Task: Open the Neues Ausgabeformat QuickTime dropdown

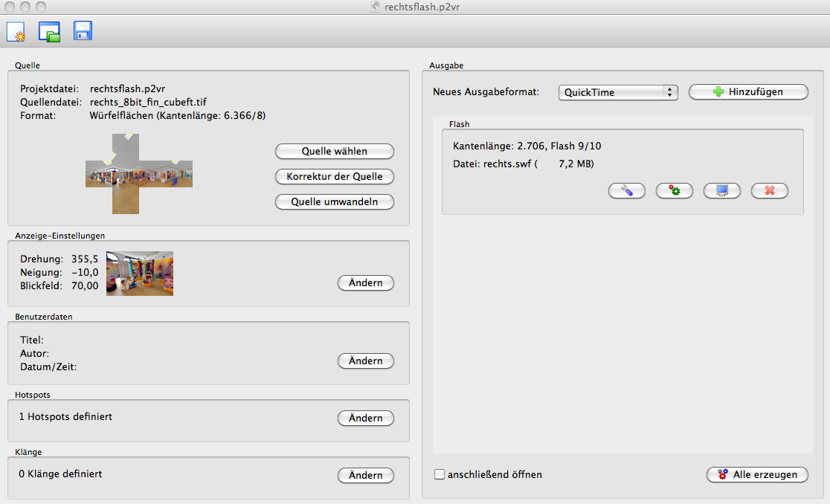Action: point(618,92)
